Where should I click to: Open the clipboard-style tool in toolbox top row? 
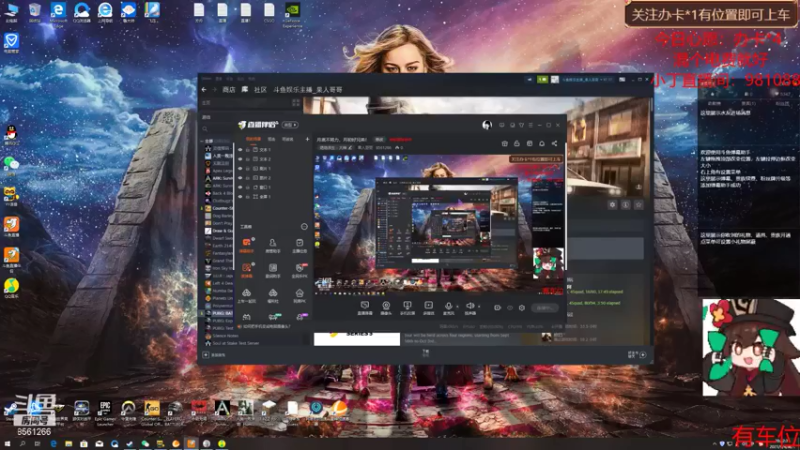[x=299, y=244]
